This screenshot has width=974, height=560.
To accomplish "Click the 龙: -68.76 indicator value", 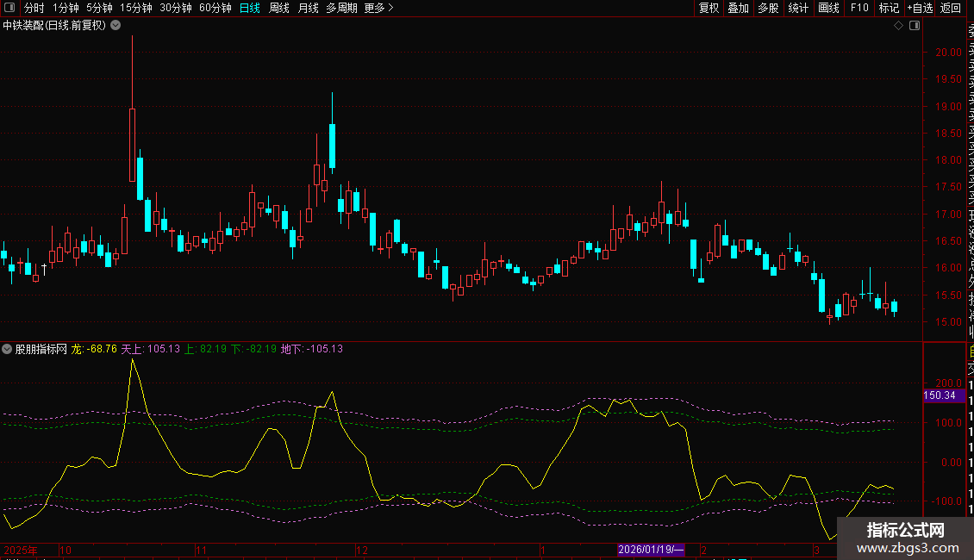I will [94, 349].
